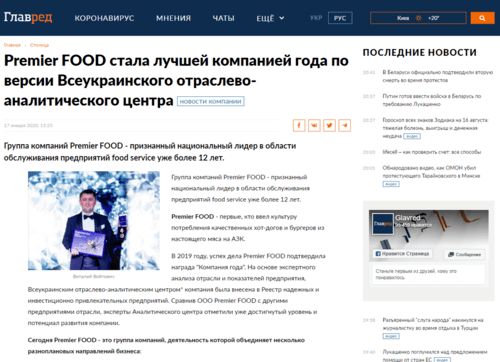Open the Столица breadcrumb link

click(x=39, y=45)
